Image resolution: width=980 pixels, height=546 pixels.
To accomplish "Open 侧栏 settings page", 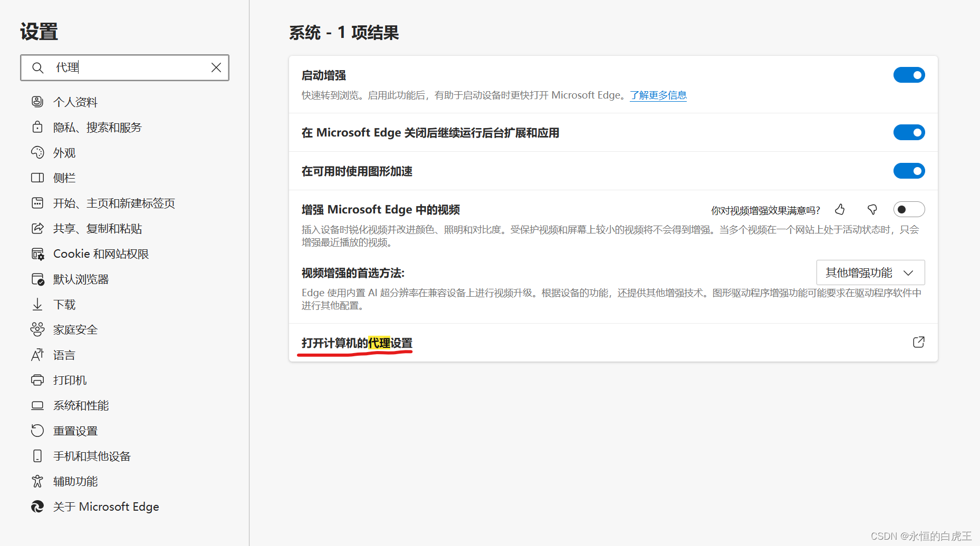I will click(64, 178).
